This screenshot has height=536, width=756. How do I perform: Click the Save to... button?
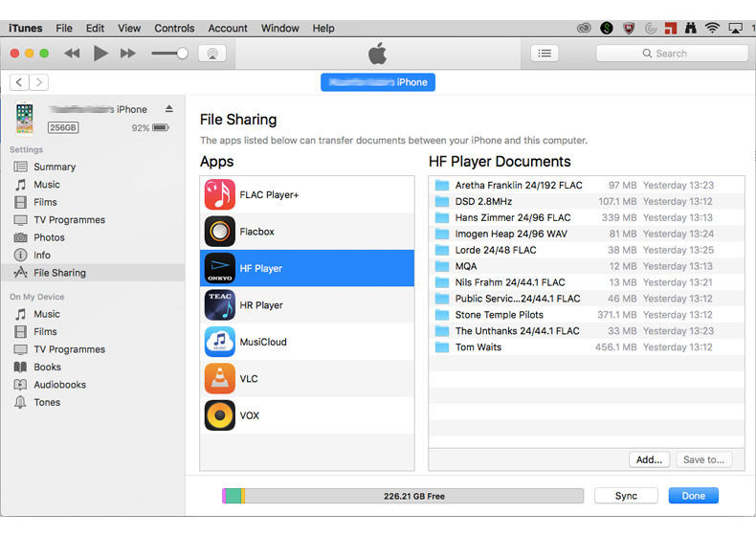pos(703,459)
